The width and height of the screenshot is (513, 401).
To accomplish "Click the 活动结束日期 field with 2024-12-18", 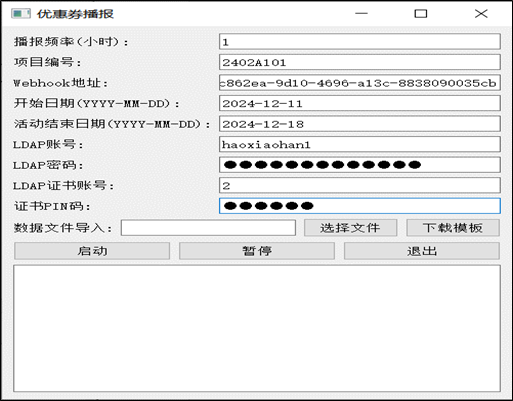I will (360, 124).
